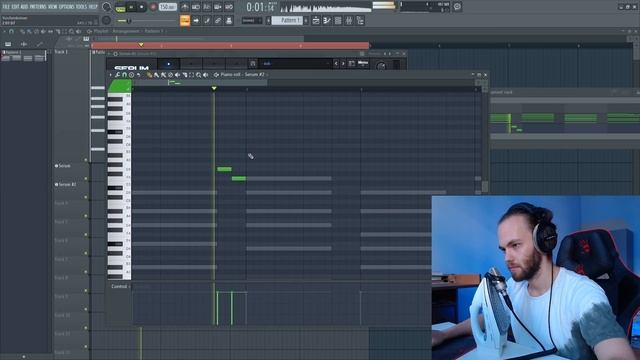The image size is (640, 360).
Task: Open the news chat bubble icon
Action: (457, 7)
